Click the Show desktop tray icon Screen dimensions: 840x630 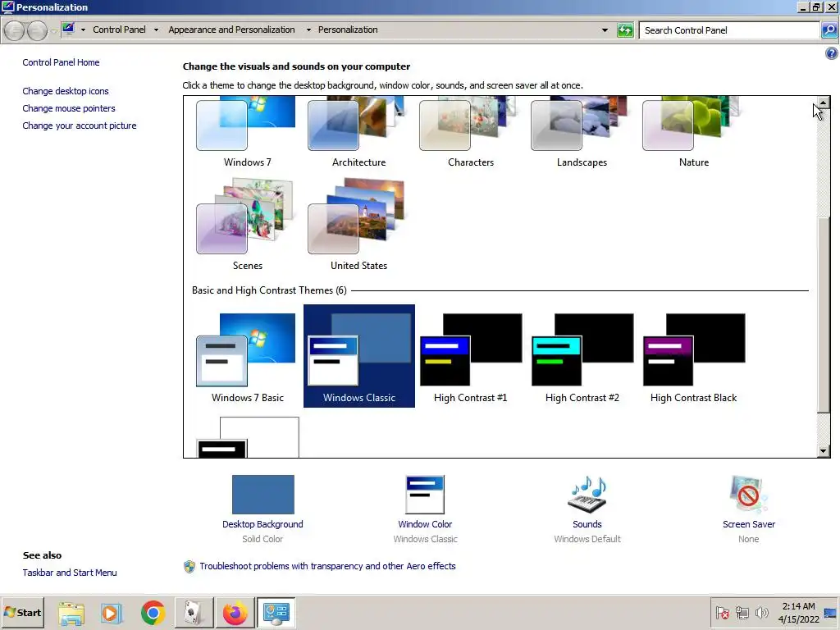pos(831,613)
